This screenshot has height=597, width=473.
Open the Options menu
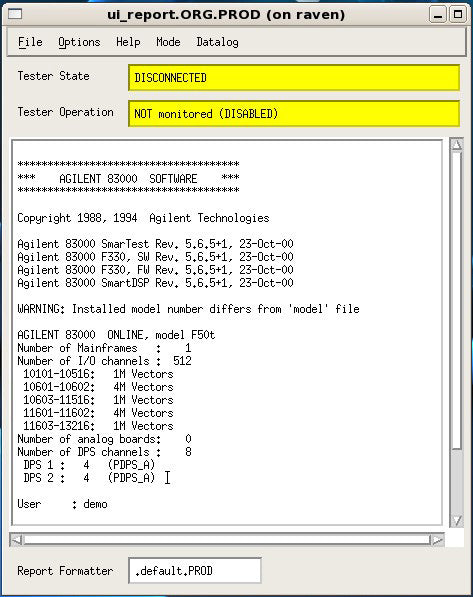point(79,42)
